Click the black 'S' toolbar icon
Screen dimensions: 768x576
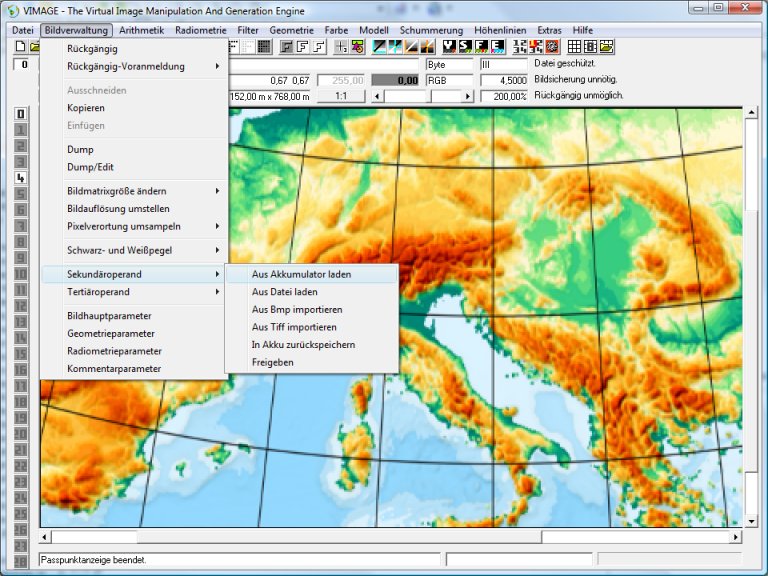click(466, 47)
